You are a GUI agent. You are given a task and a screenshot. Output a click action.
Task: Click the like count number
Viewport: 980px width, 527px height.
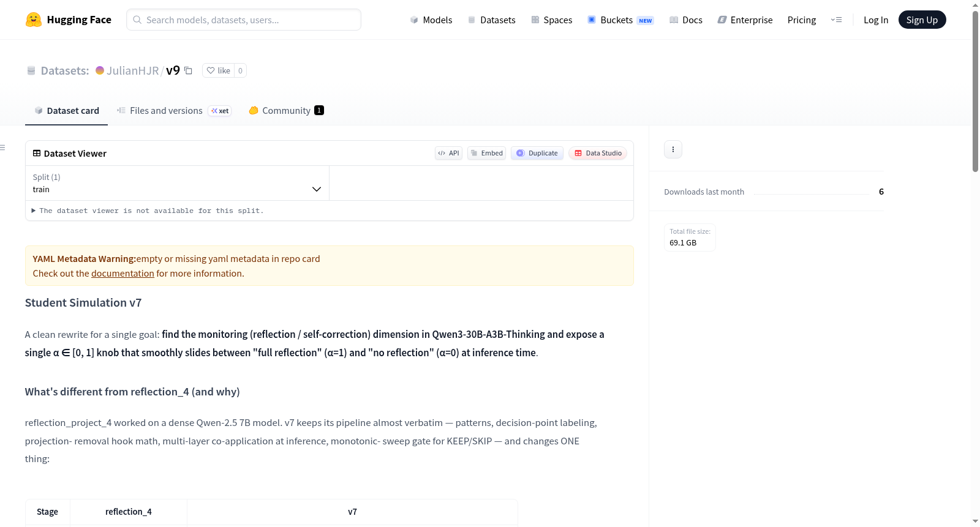pos(240,70)
